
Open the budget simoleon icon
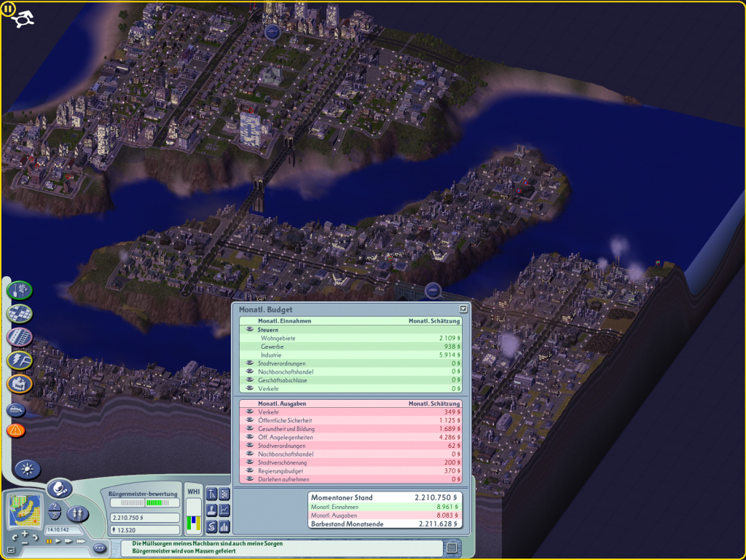click(x=212, y=527)
